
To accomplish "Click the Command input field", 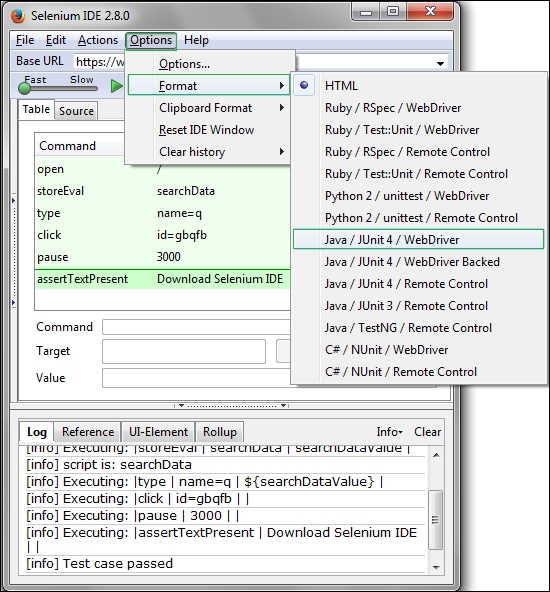I will (x=196, y=327).
